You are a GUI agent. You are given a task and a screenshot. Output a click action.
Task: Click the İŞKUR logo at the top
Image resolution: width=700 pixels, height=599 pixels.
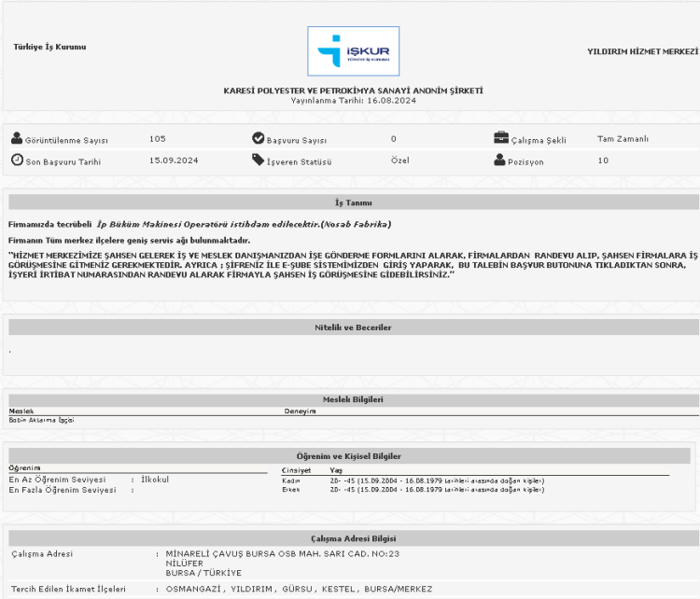[x=353, y=51]
